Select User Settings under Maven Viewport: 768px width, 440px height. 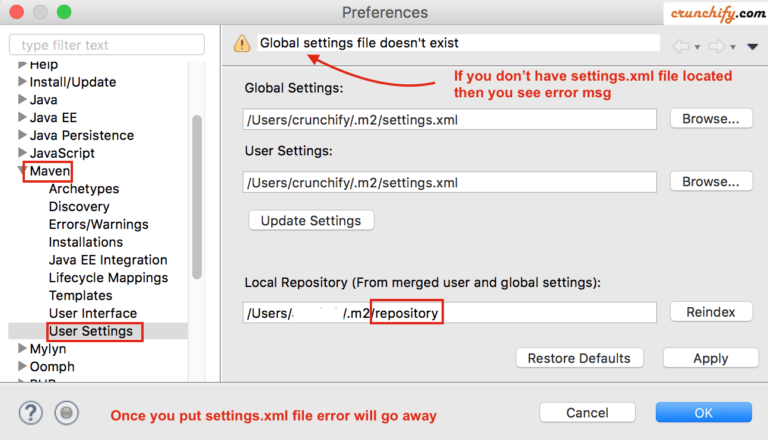(90, 331)
